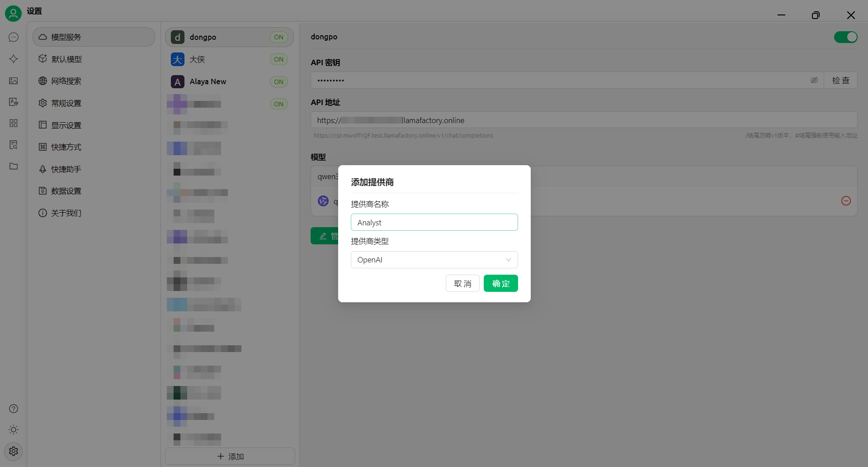Open the AI painting image icon
This screenshot has height=467, width=868.
[13, 81]
